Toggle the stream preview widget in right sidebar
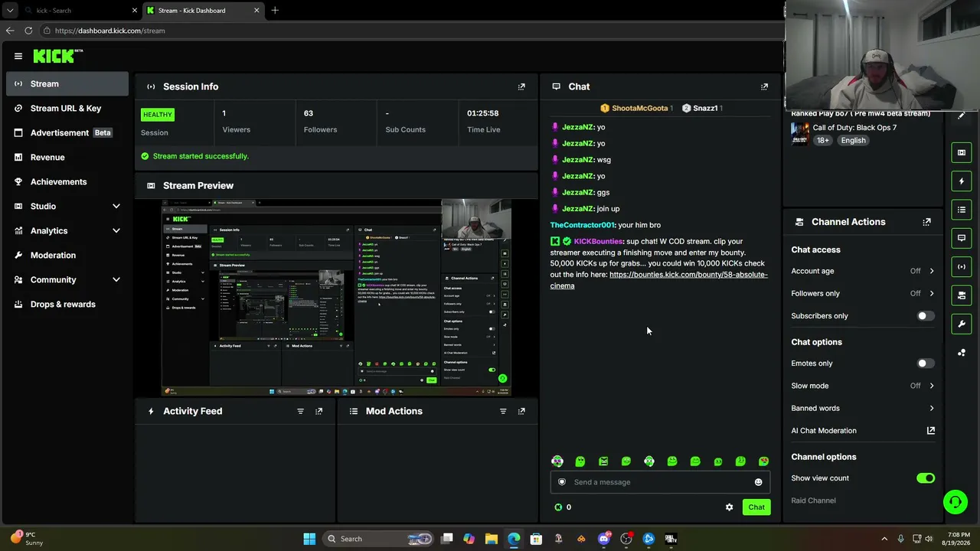 [x=962, y=152]
